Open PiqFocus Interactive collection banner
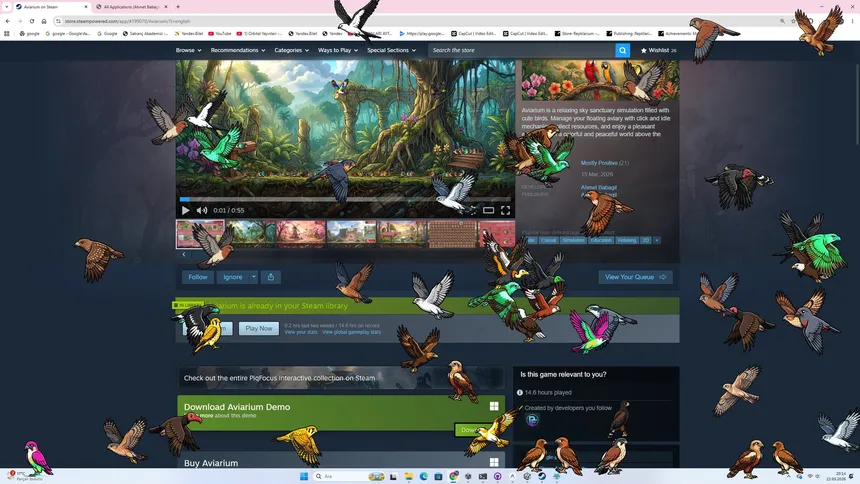Screen dimensions: 860x484 tap(340, 378)
